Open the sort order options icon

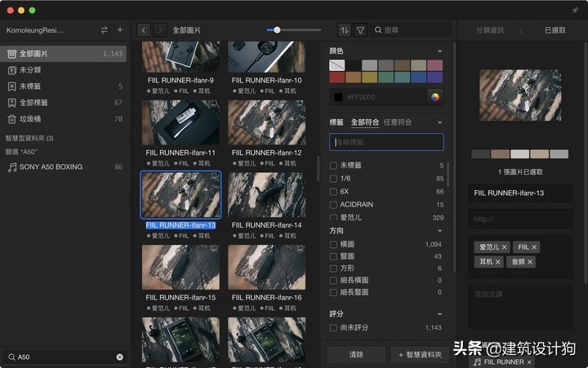pyautogui.click(x=345, y=30)
